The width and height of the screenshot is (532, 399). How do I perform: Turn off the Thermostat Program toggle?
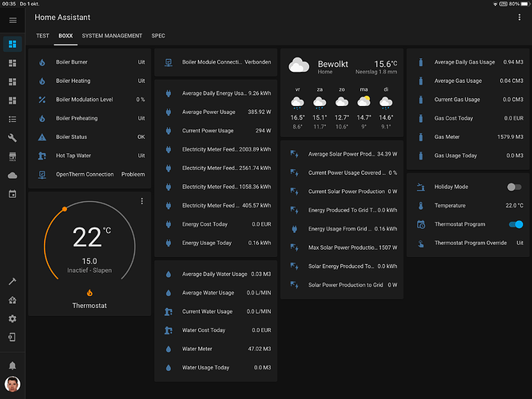tap(514, 224)
